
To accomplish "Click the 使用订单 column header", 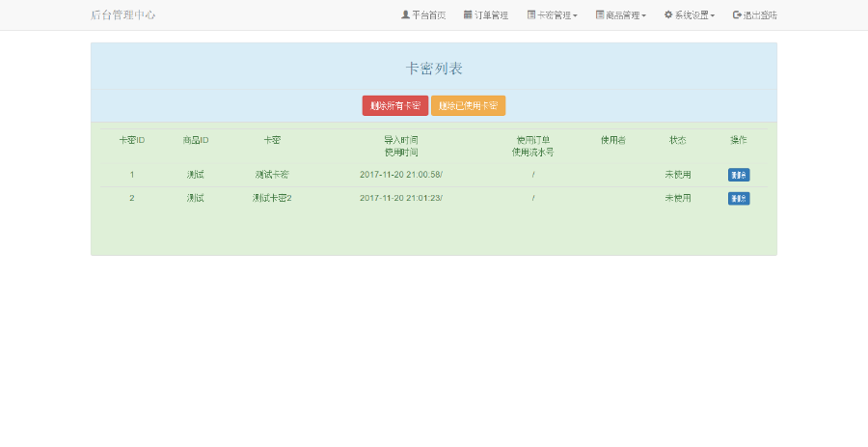I will click(533, 140).
